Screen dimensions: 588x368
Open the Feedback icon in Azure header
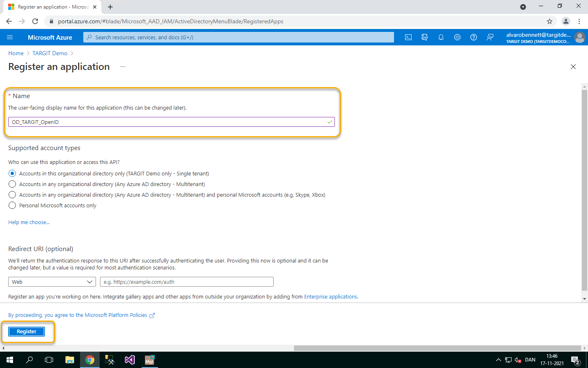pos(490,37)
